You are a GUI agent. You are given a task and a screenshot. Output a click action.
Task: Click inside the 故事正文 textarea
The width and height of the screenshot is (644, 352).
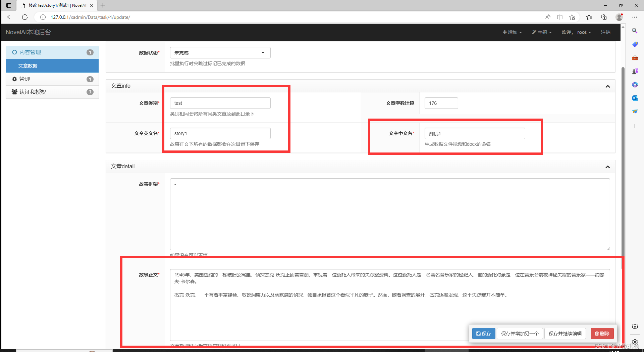390,305
